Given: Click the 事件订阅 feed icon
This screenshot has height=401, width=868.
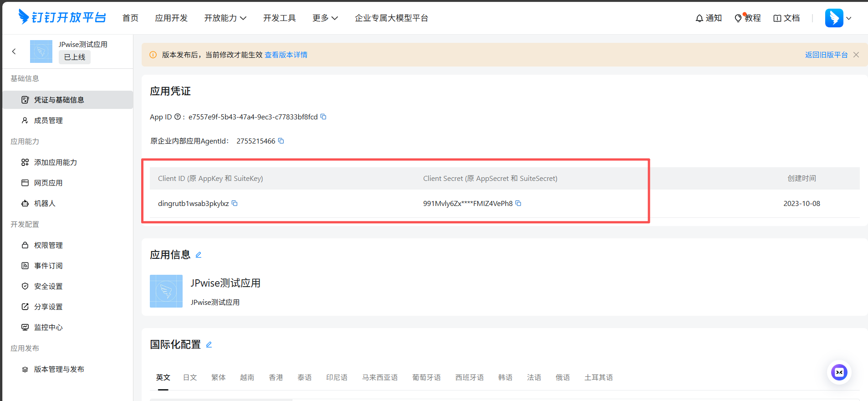Looking at the screenshot, I should pyautogui.click(x=25, y=266).
